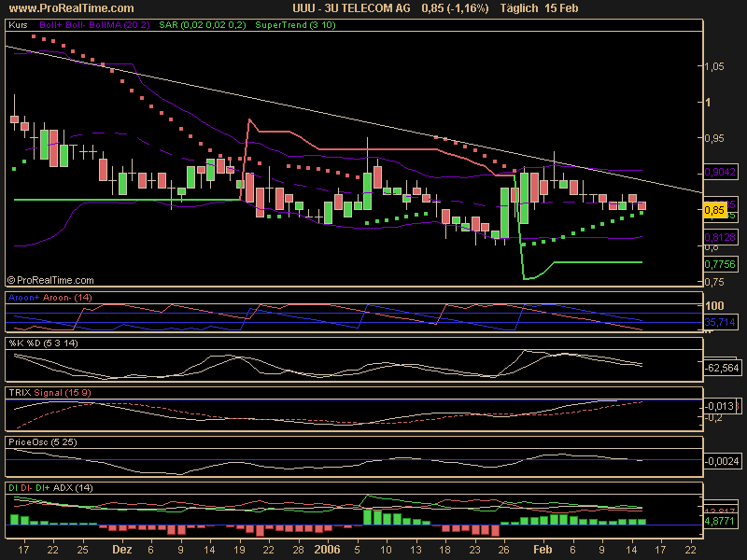Screen dimensions: 747x560
Task: Select the TRIX Signal (15 9) indicator label
Action: click(x=49, y=393)
